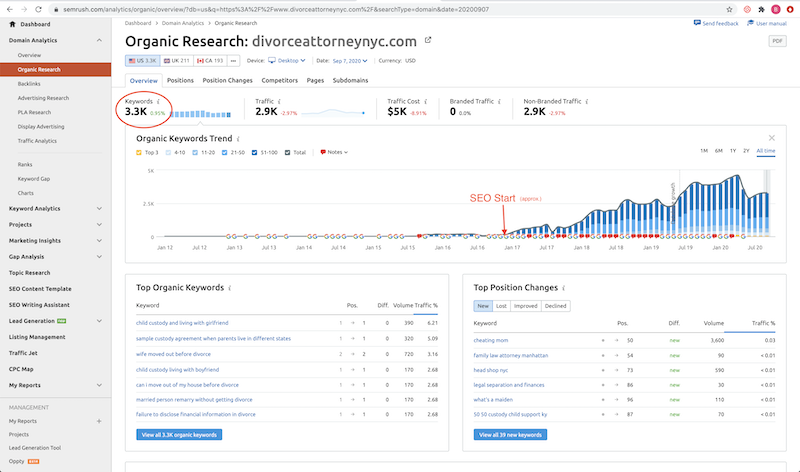Select the Lost filter in Top Position Changes
This screenshot has width=800, height=472.
tap(502, 306)
